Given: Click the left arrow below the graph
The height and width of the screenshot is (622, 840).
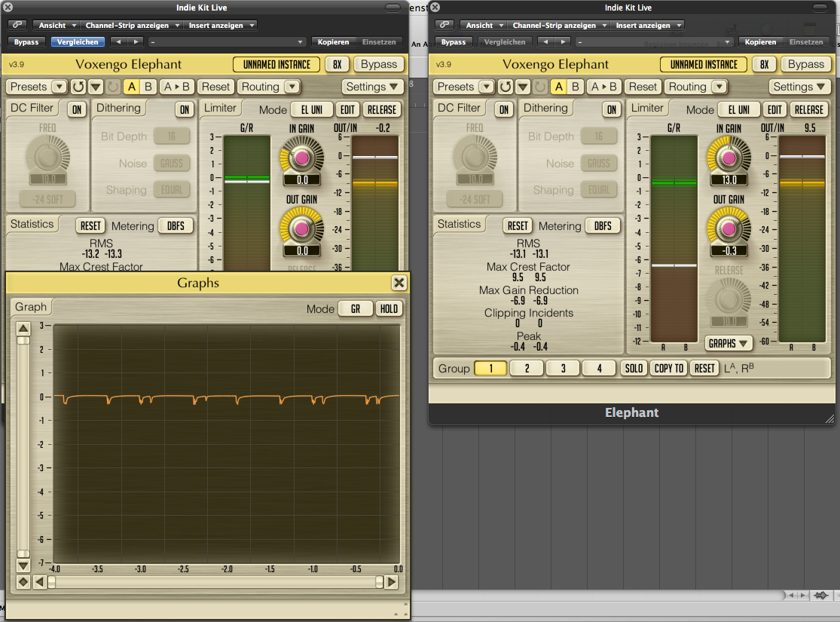Looking at the screenshot, I should pos(39,582).
